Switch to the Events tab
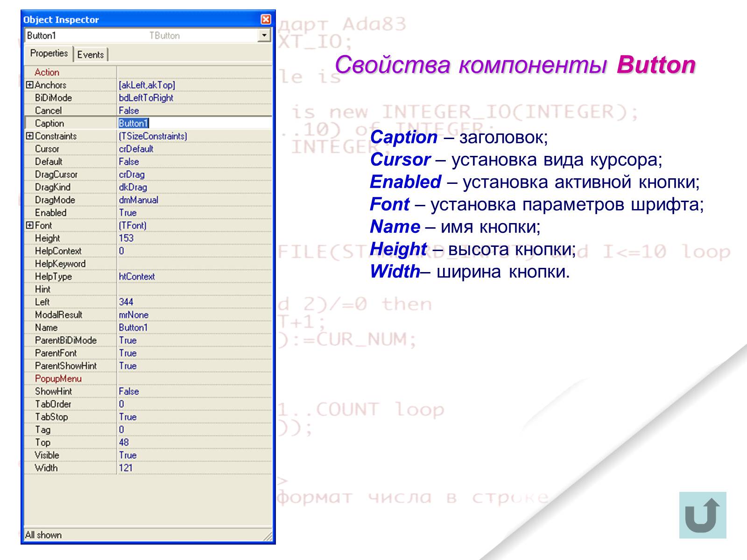The image size is (747, 560). [x=91, y=55]
